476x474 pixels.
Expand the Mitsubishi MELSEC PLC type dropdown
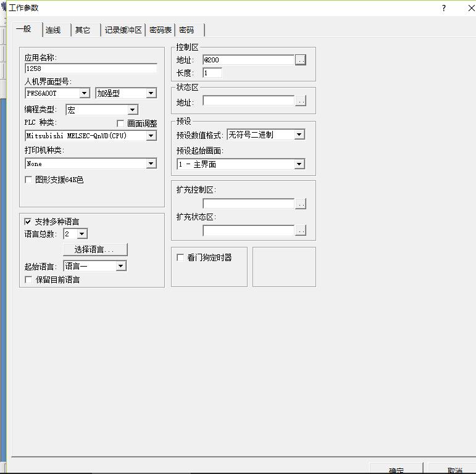coord(151,136)
